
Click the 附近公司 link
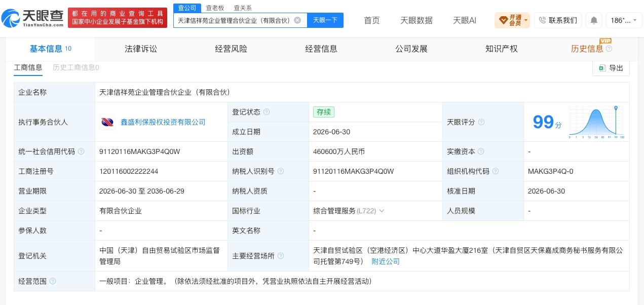[x=386, y=261]
